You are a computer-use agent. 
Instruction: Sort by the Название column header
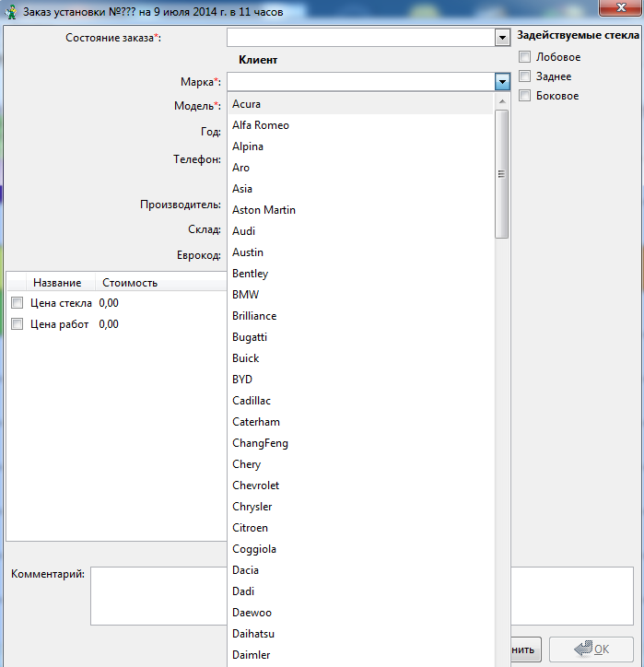point(61,283)
